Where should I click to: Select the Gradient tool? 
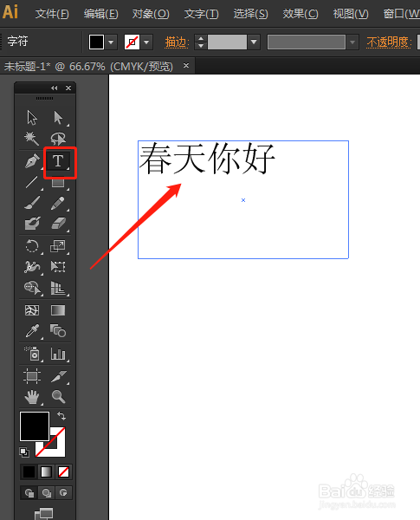[58, 310]
